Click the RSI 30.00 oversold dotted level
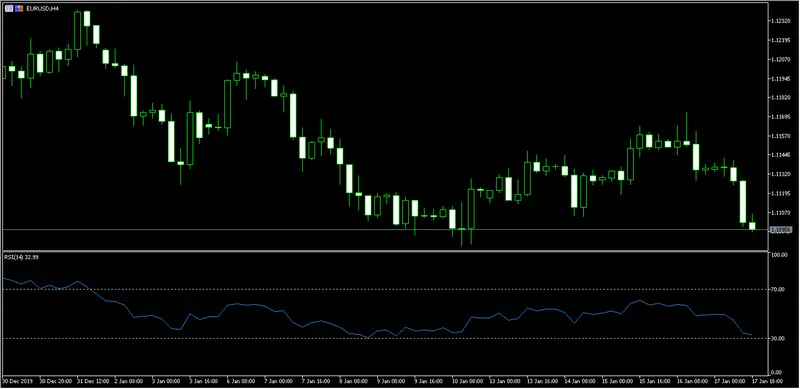The width and height of the screenshot is (800, 389). pos(385,338)
